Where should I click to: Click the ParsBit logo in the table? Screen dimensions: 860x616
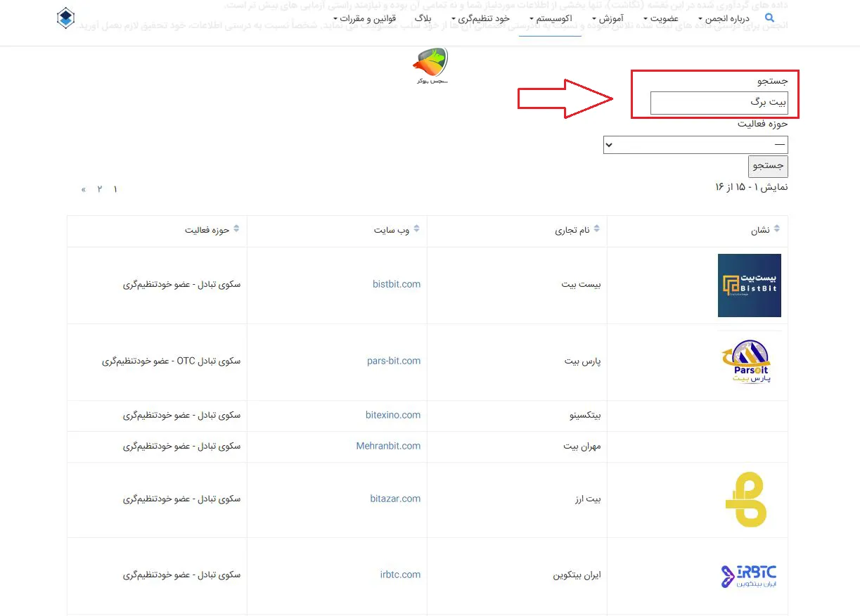click(x=747, y=361)
